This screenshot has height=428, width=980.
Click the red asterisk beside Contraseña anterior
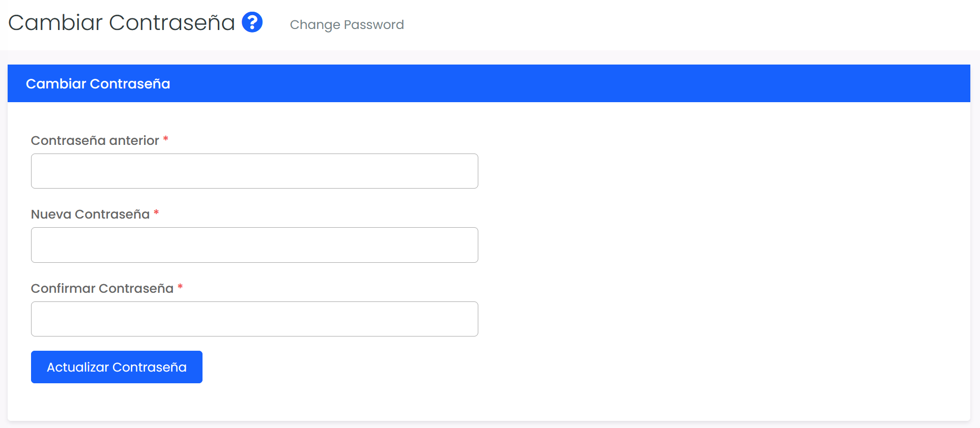(x=165, y=139)
